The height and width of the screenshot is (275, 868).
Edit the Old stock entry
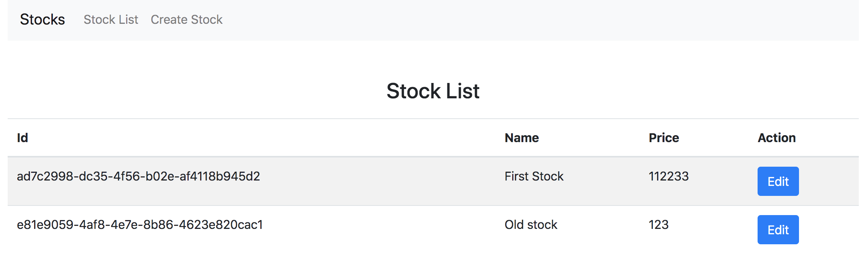click(x=778, y=230)
